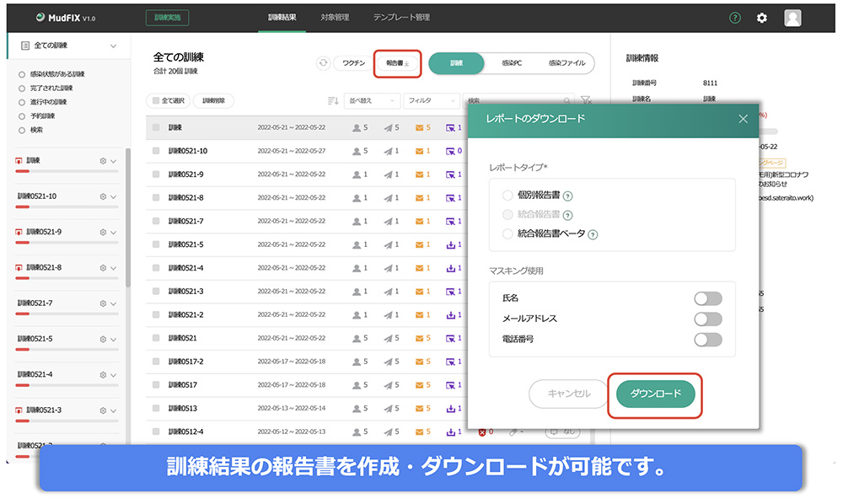Click the user profile avatar icon
Image resolution: width=843 pixels, height=504 pixels.
(792, 18)
